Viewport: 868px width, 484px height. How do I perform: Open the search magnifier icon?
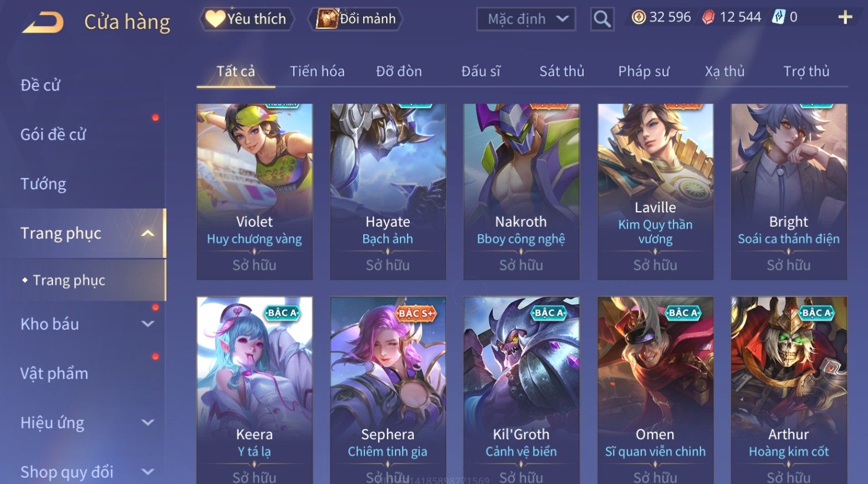tap(602, 19)
